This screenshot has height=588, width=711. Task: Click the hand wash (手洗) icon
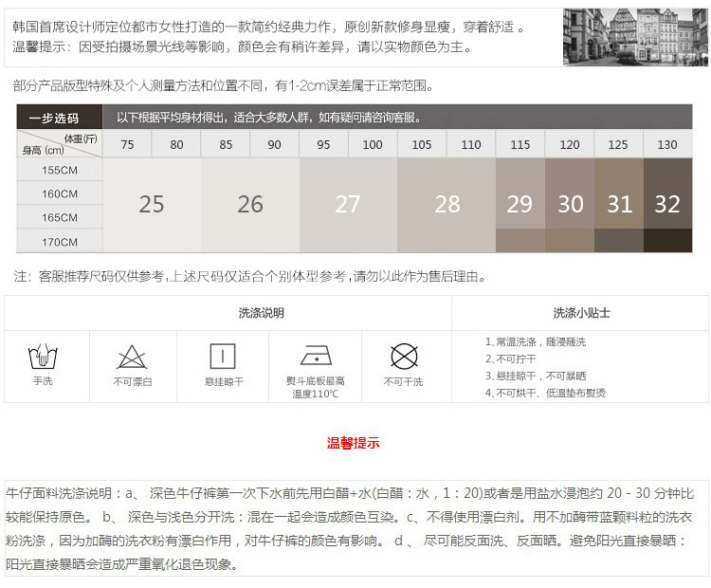tap(43, 358)
